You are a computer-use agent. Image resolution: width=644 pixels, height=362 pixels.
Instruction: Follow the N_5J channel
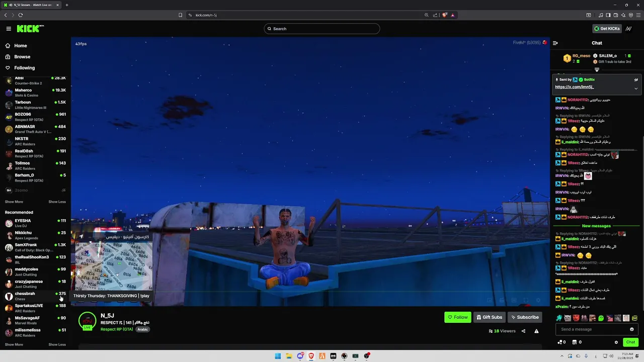click(x=458, y=317)
